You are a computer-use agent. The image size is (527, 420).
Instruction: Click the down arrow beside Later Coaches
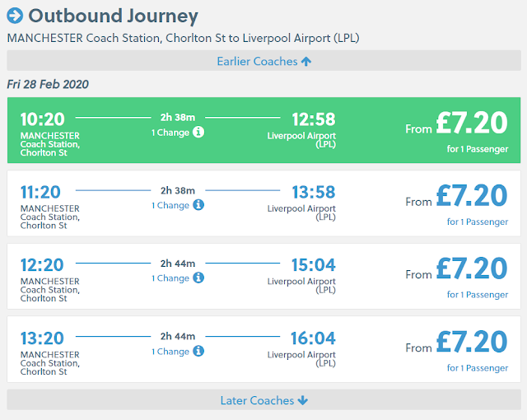click(x=303, y=400)
